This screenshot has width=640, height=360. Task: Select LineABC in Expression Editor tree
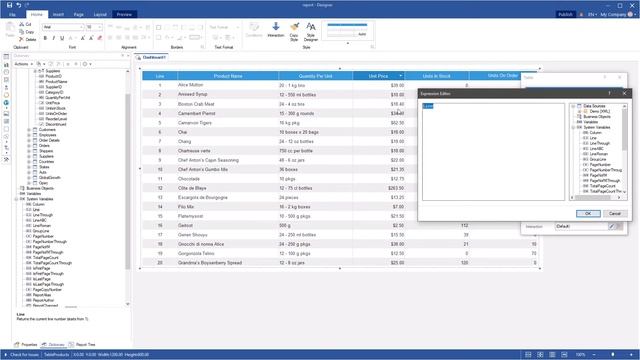(x=596, y=149)
